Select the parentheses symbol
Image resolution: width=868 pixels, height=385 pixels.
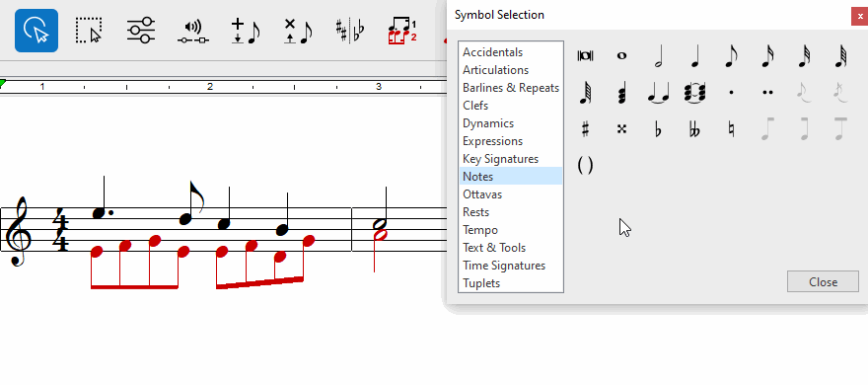pyautogui.click(x=585, y=165)
